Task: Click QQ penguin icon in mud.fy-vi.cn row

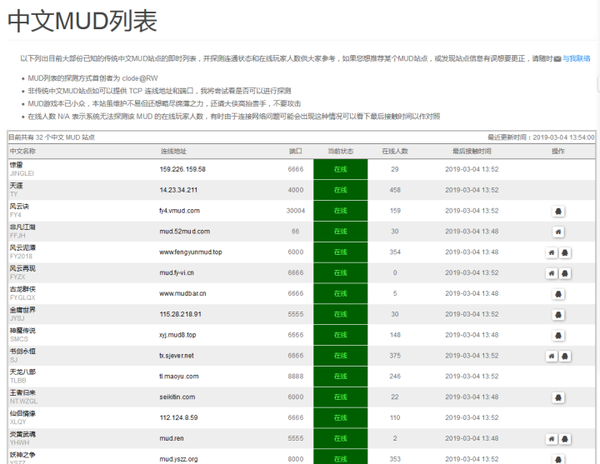Action: (x=565, y=273)
